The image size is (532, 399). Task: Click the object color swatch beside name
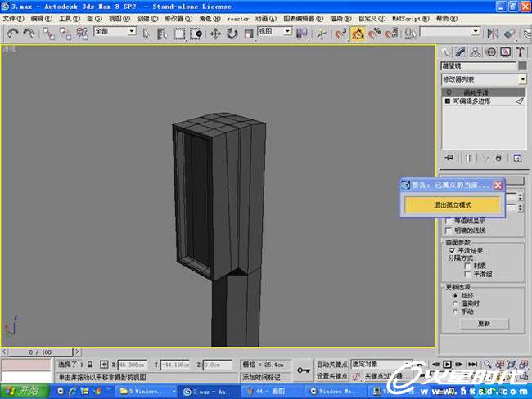click(522, 65)
